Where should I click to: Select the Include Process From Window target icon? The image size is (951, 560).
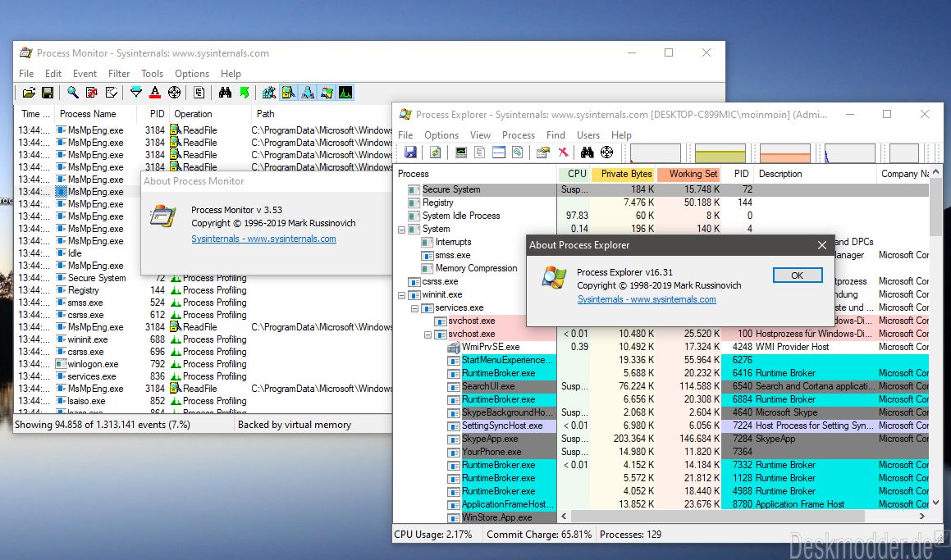(174, 93)
